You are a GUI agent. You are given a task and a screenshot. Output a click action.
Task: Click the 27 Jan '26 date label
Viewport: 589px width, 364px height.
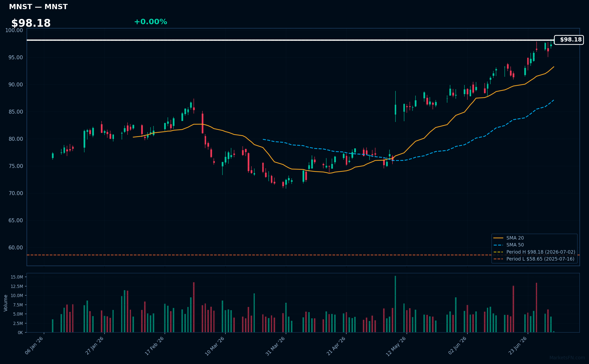tap(94, 346)
